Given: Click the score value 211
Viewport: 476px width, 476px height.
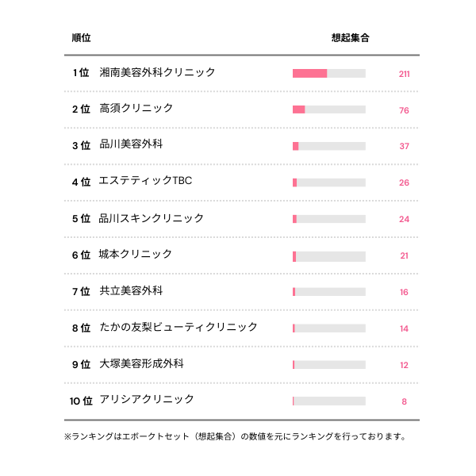Looking at the screenshot, I should (x=404, y=74).
